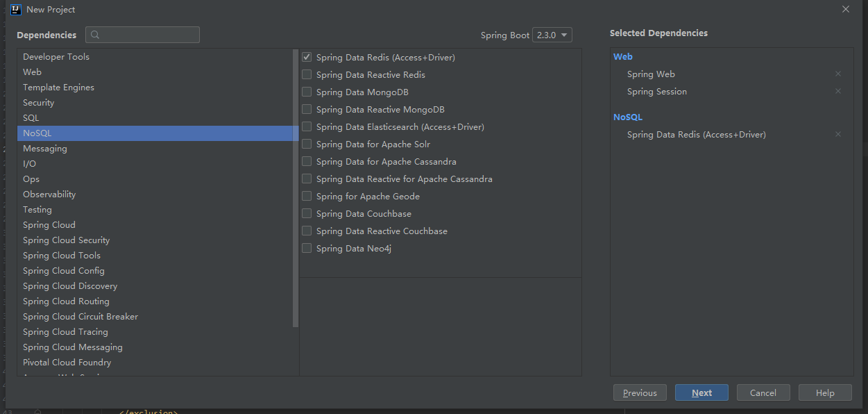This screenshot has height=414, width=868.
Task: Click the Previous button
Action: (x=640, y=392)
